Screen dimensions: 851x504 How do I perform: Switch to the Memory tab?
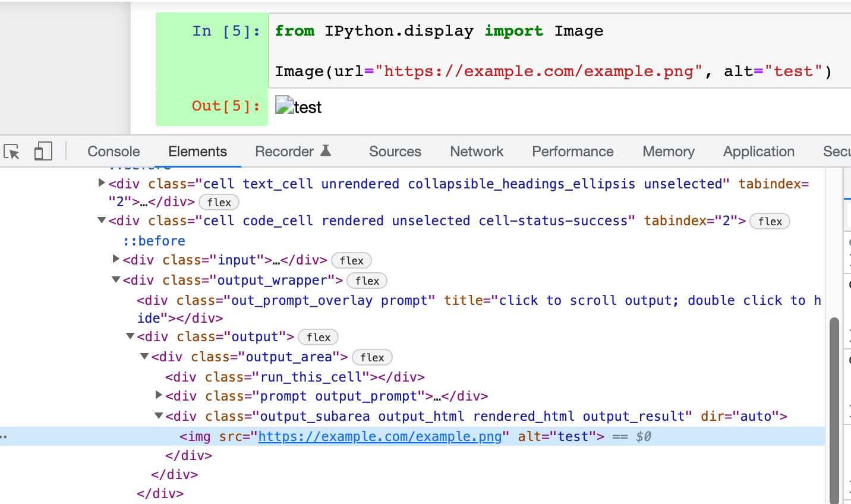pos(667,152)
